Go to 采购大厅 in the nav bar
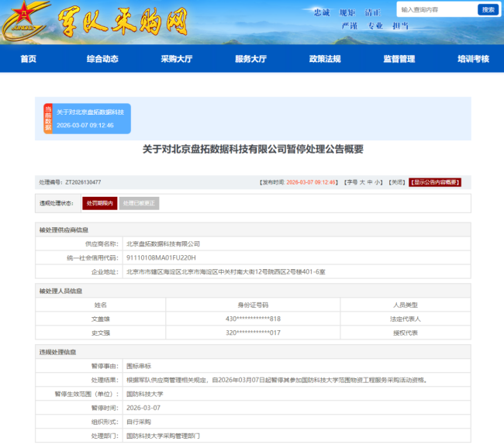504x445 pixels. point(177,59)
